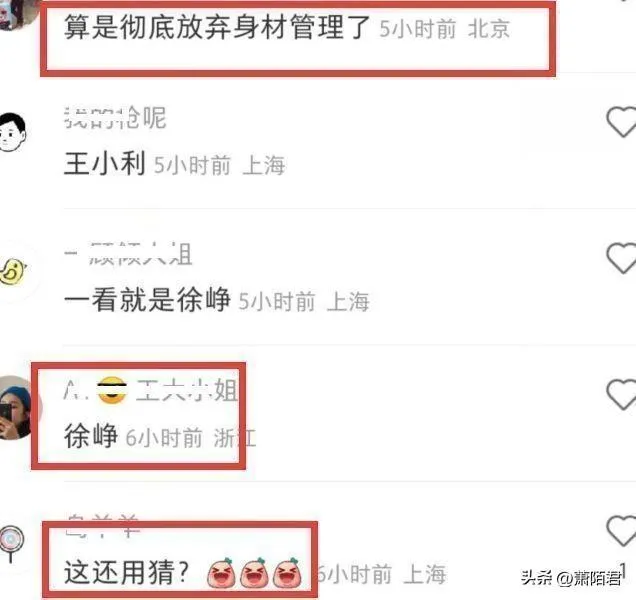The image size is (636, 600).
Task: Open the "王大小姐" username
Action: [x=150, y=390]
